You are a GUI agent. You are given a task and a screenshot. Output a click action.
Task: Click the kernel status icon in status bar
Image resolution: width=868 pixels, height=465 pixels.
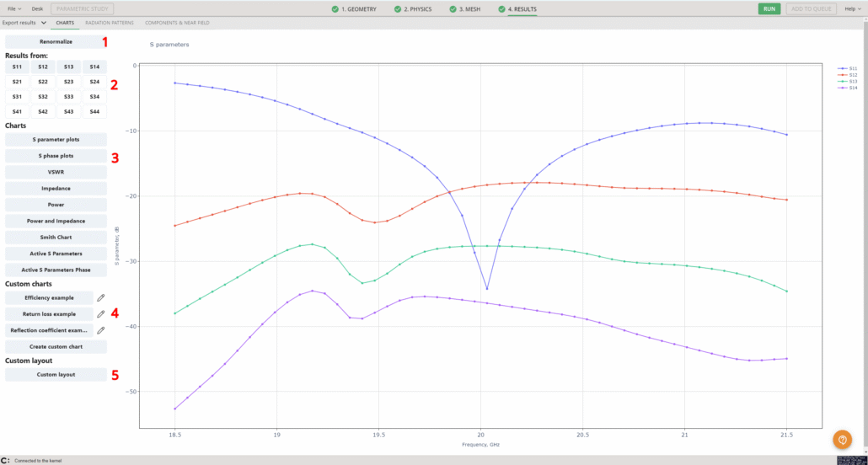[x=6, y=460]
